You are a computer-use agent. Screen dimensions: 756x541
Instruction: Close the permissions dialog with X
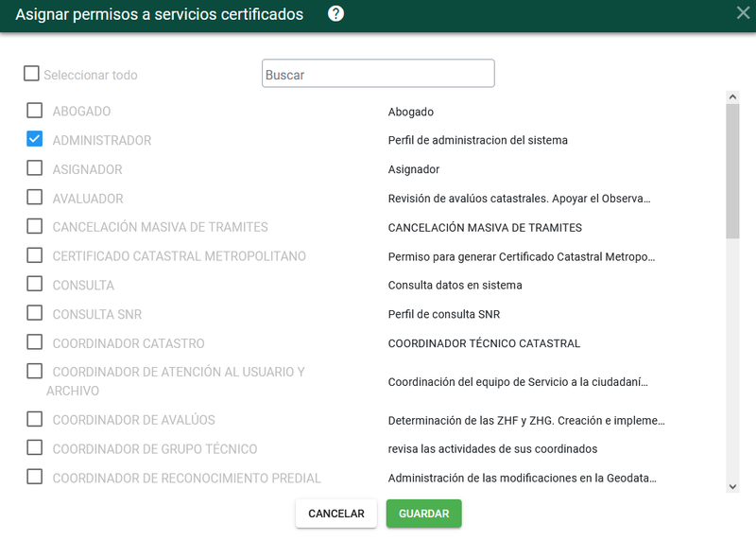tap(743, 13)
